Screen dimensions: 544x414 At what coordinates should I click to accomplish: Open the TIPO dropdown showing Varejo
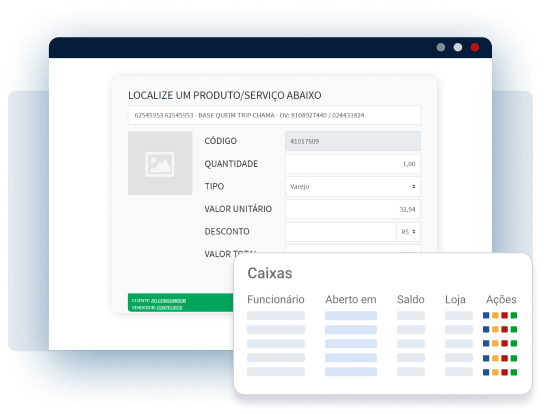353,186
